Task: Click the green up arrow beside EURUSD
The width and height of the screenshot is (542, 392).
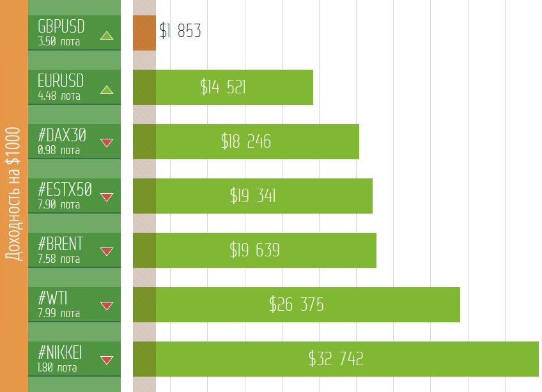Action: 107,90
